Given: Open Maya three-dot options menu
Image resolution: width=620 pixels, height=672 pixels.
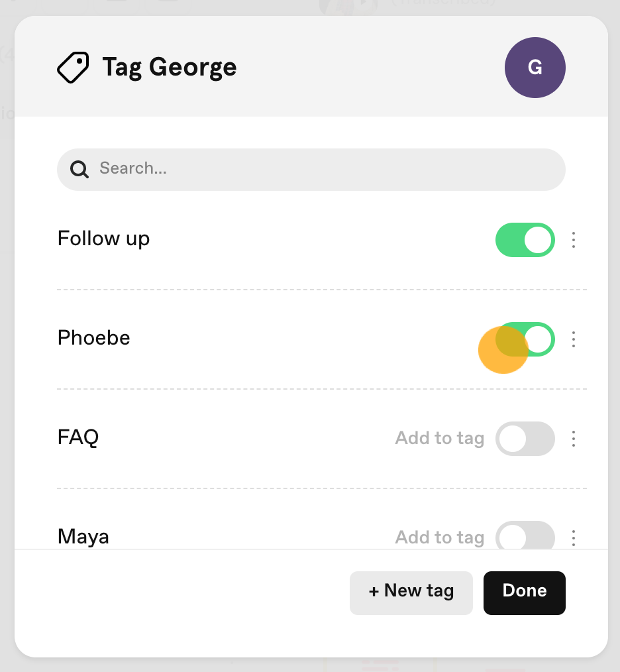Looking at the screenshot, I should tap(573, 537).
